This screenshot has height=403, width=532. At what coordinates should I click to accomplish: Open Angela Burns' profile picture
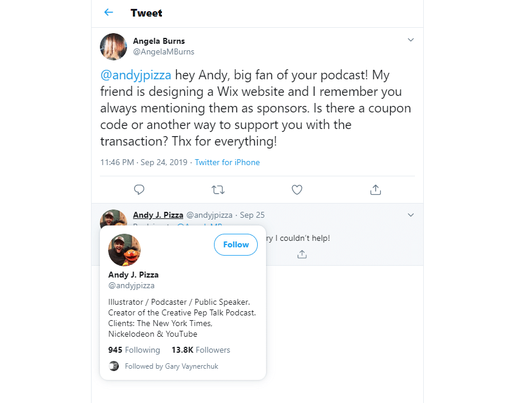click(x=113, y=46)
